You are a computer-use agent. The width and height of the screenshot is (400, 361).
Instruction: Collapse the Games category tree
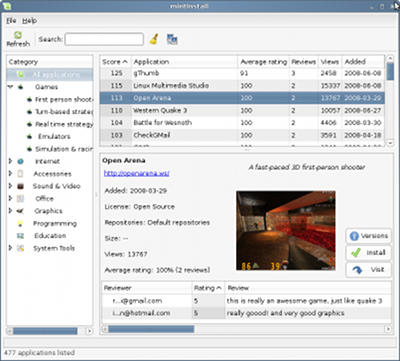pyautogui.click(x=10, y=87)
